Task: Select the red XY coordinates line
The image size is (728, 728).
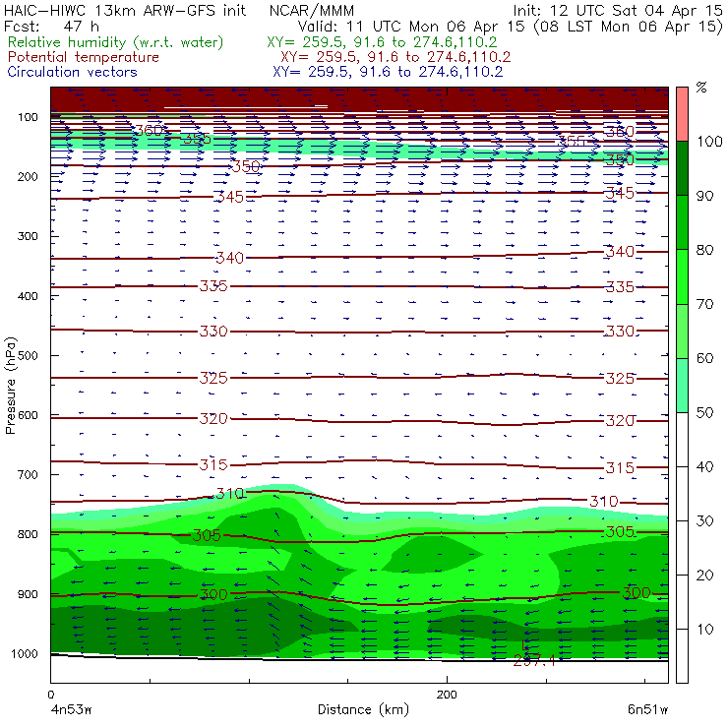Action: 395,57
